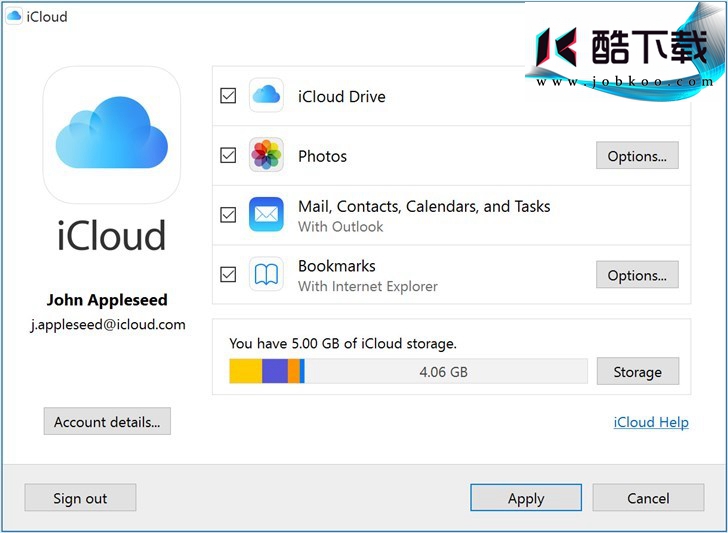
Task: Apply the changes
Action: 526,498
